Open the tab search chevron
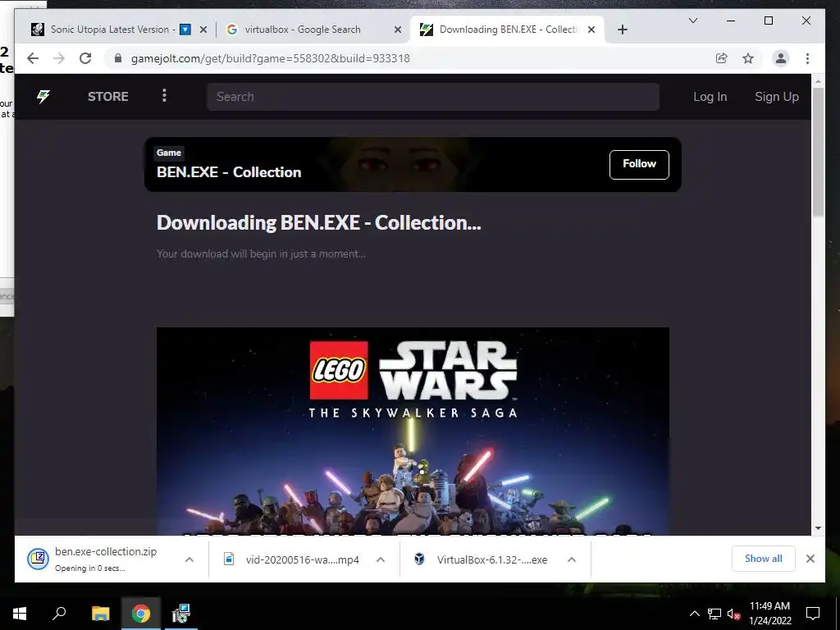The width and height of the screenshot is (840, 630). click(692, 21)
